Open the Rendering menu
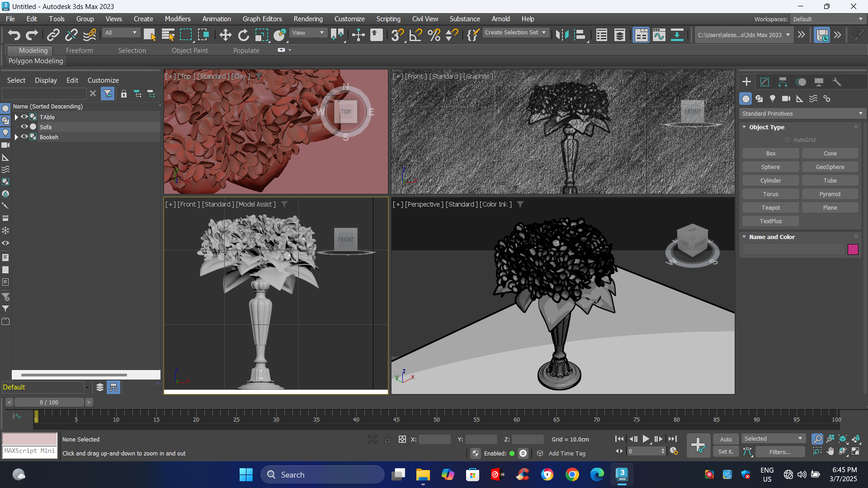Image resolution: width=868 pixels, height=488 pixels. point(308,19)
